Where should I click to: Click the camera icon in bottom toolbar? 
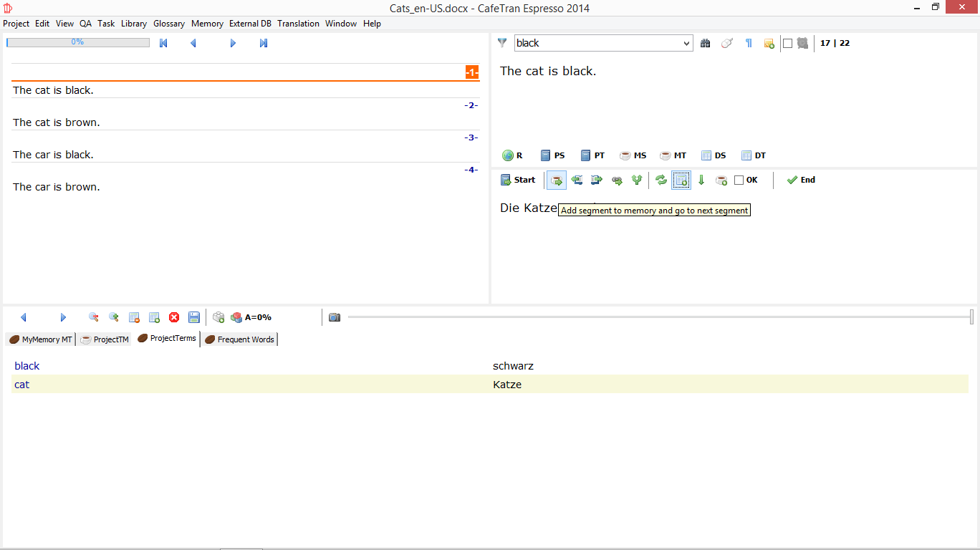[x=335, y=317]
